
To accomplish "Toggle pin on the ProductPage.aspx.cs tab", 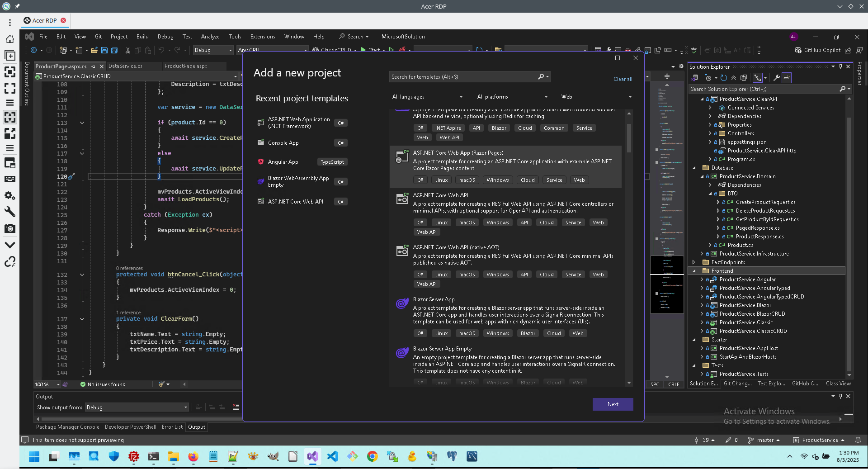I will click(94, 66).
